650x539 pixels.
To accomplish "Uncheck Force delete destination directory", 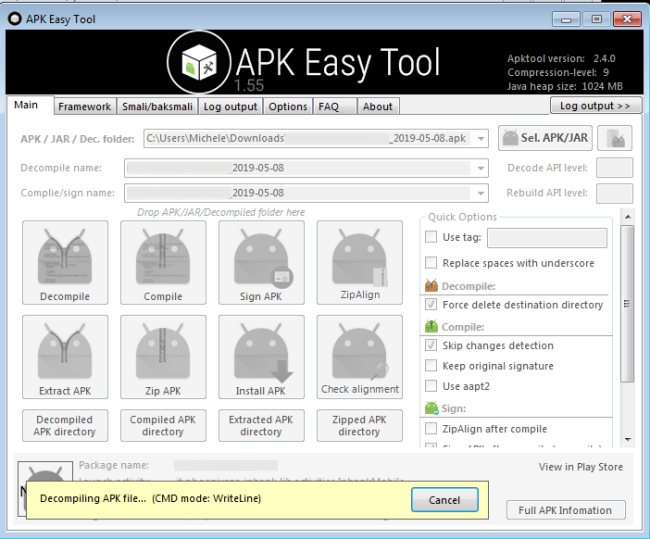I will (431, 305).
